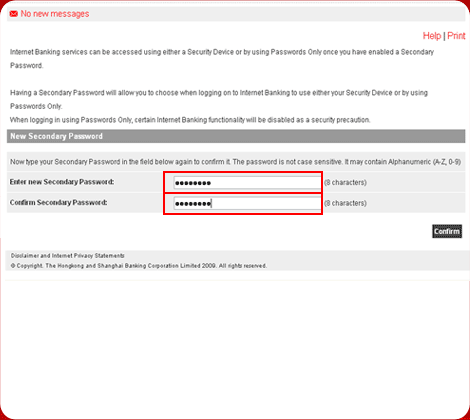This screenshot has width=470, height=420.
Task: Click the paragraph starting Internet Banking services
Action: pos(222,59)
